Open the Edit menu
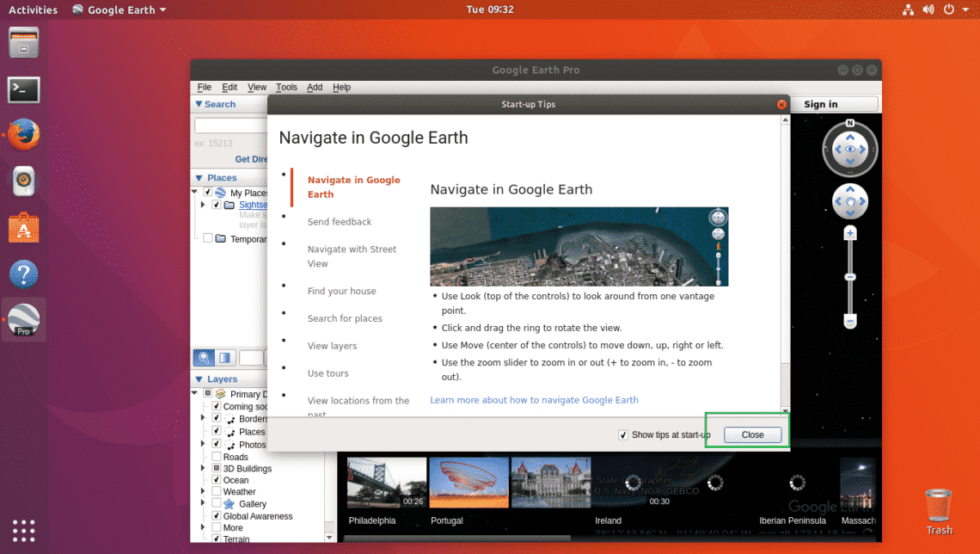The height and width of the screenshot is (554, 980). (230, 87)
